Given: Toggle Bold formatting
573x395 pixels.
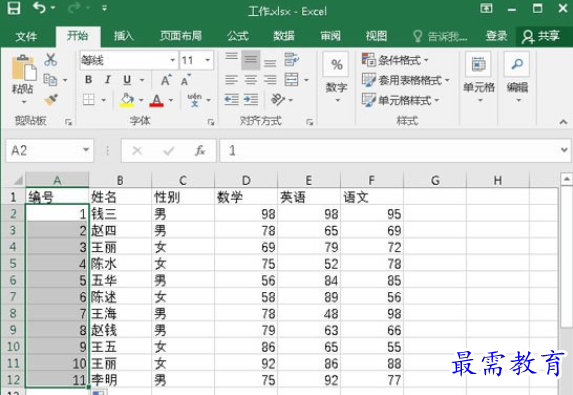Looking at the screenshot, I should pos(88,80).
